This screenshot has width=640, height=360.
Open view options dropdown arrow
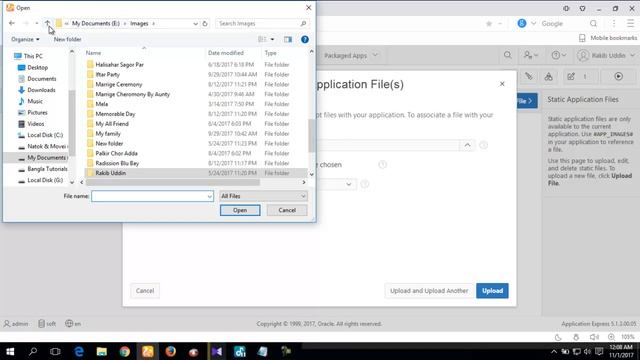[272, 39]
